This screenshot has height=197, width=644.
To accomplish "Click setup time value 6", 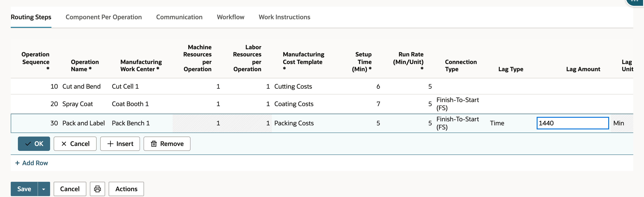I will (378, 86).
